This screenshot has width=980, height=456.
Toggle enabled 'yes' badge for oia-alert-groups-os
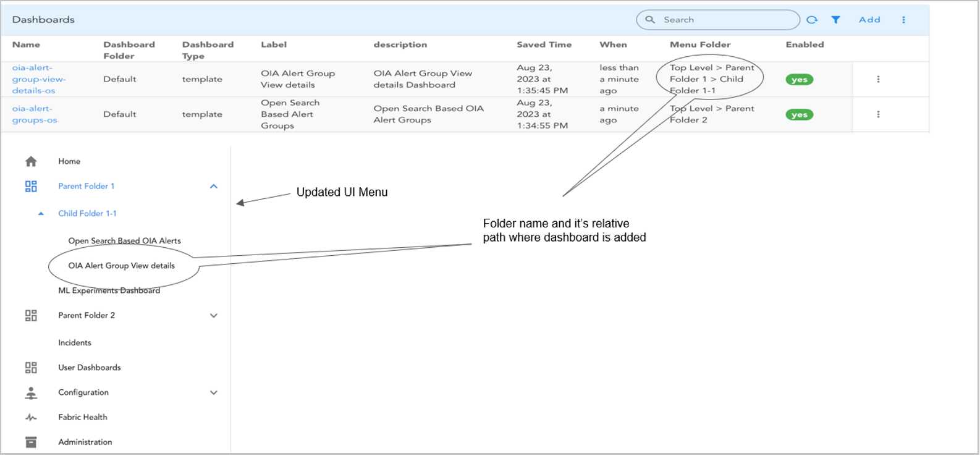coord(800,115)
